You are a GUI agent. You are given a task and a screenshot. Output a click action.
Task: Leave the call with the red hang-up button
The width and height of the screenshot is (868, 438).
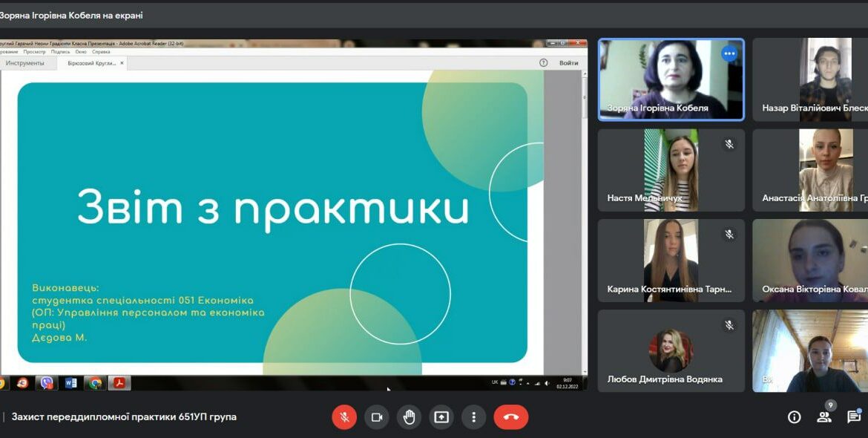point(511,417)
